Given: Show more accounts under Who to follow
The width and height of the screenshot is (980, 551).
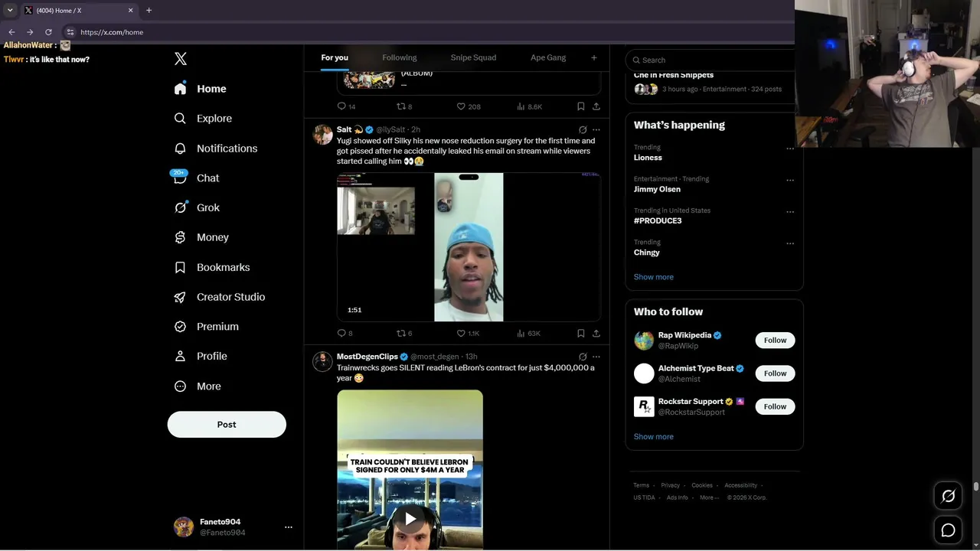Looking at the screenshot, I should [x=654, y=437].
